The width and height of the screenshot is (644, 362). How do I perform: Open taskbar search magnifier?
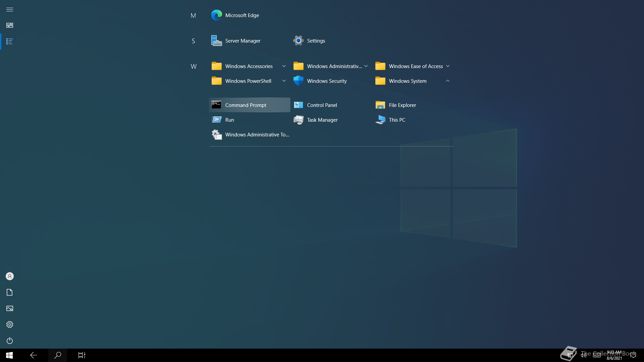pyautogui.click(x=58, y=355)
